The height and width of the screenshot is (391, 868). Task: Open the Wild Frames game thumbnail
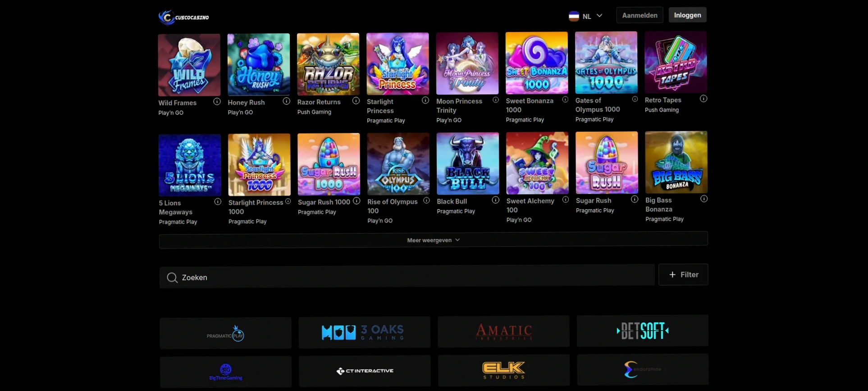pyautogui.click(x=189, y=65)
